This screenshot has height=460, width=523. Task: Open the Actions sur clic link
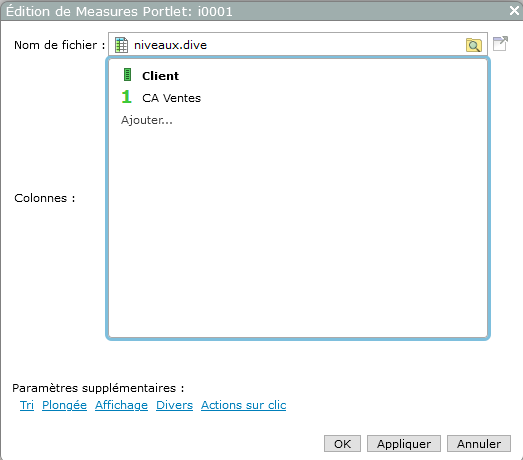click(x=243, y=405)
